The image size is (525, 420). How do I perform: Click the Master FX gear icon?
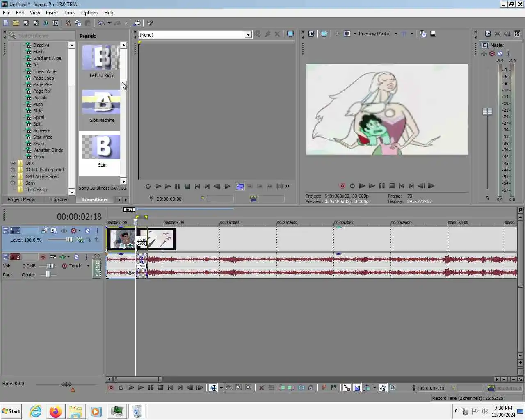tap(492, 53)
